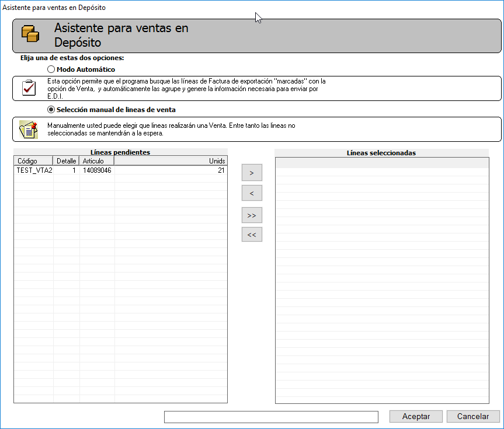This screenshot has height=429, width=504.
Task: Select the Modo Automático radio button
Action: 51,69
